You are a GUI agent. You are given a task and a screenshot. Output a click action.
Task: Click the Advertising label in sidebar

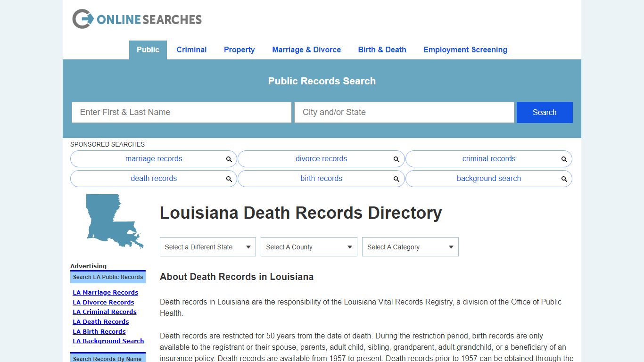89,266
